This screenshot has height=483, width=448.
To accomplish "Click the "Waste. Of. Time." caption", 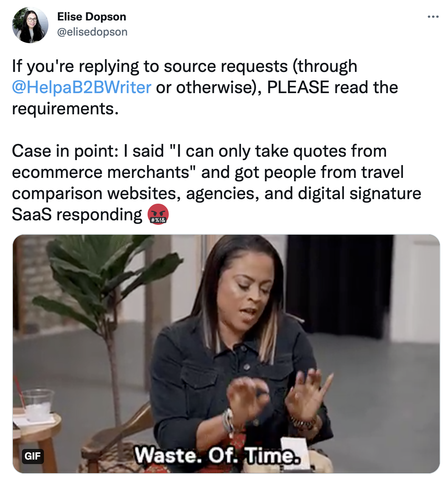I will [x=217, y=455].
